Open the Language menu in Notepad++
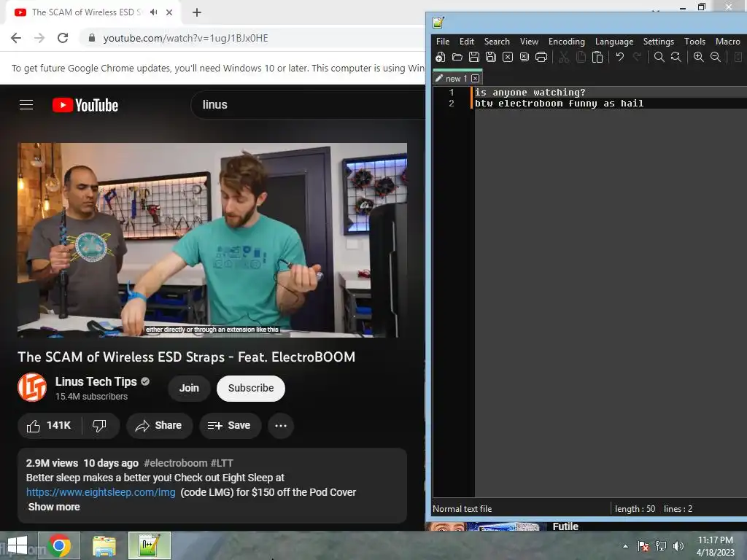This screenshot has width=747, height=560. tap(614, 42)
